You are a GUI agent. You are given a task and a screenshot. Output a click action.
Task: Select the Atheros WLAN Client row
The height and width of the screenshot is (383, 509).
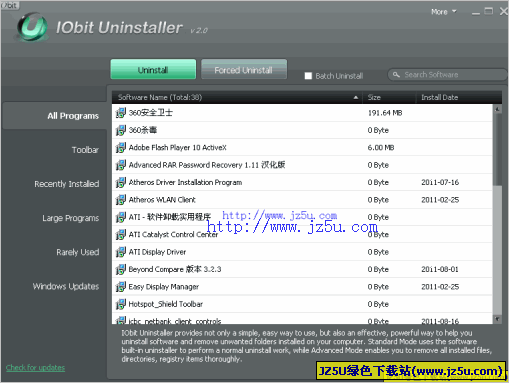[302, 200]
